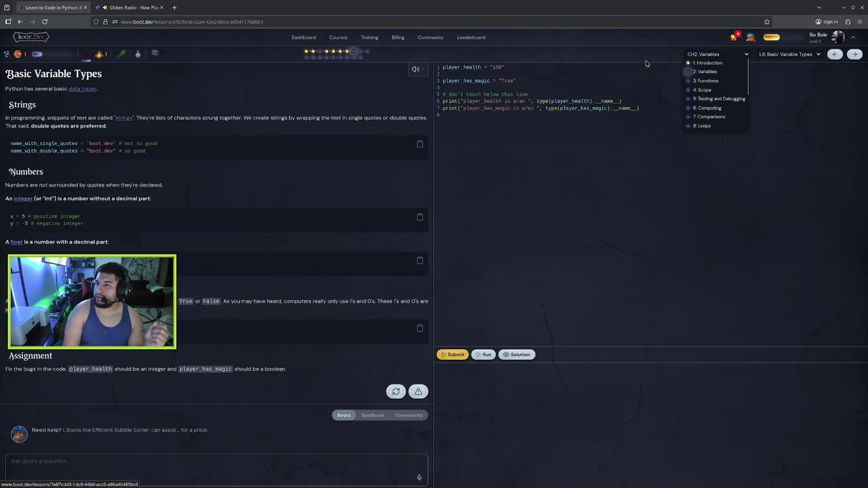Follow the 'data types' link
Image resolution: width=868 pixels, height=488 pixels.
(x=82, y=89)
